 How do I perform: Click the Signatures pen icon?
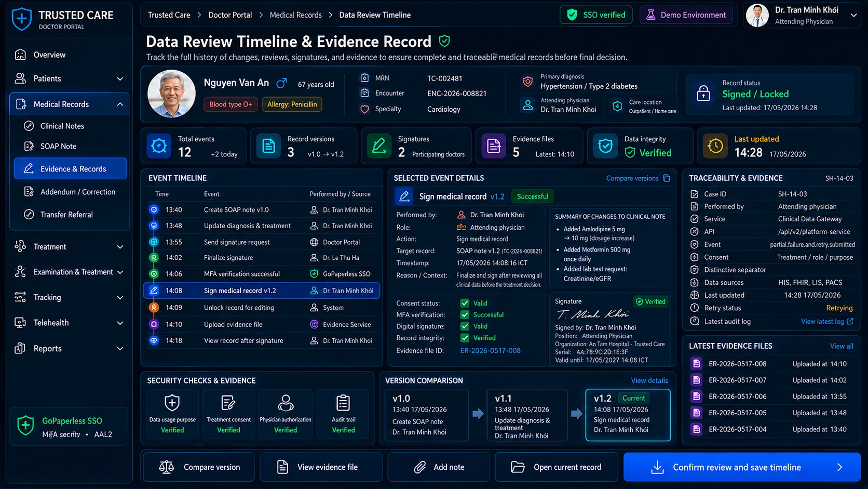point(379,146)
